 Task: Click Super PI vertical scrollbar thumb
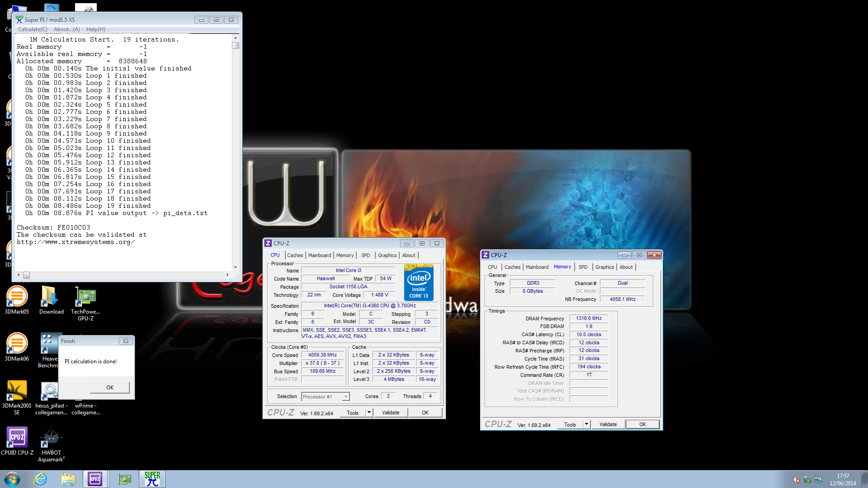(x=236, y=45)
